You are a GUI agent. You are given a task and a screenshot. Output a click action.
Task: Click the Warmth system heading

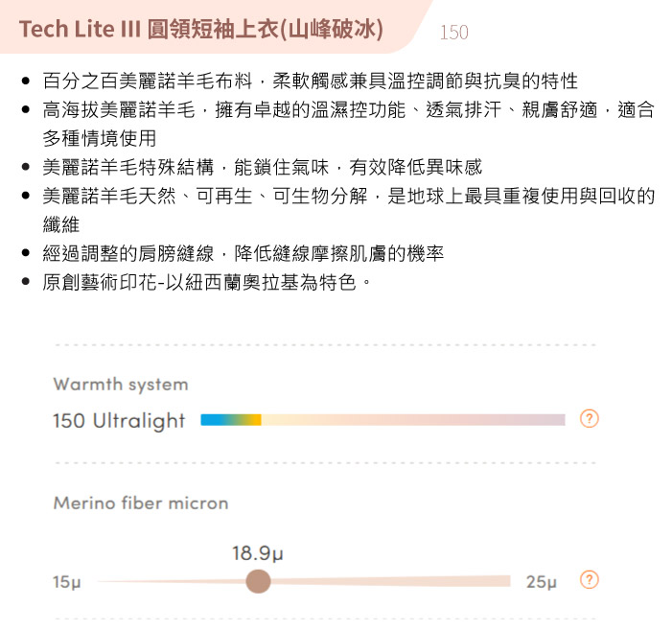[x=121, y=385]
